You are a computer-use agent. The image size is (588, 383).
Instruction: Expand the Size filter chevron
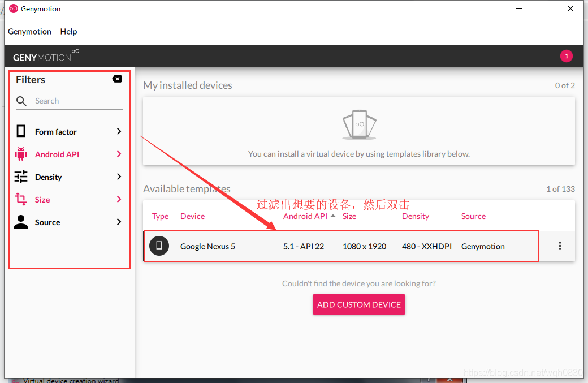click(x=119, y=199)
